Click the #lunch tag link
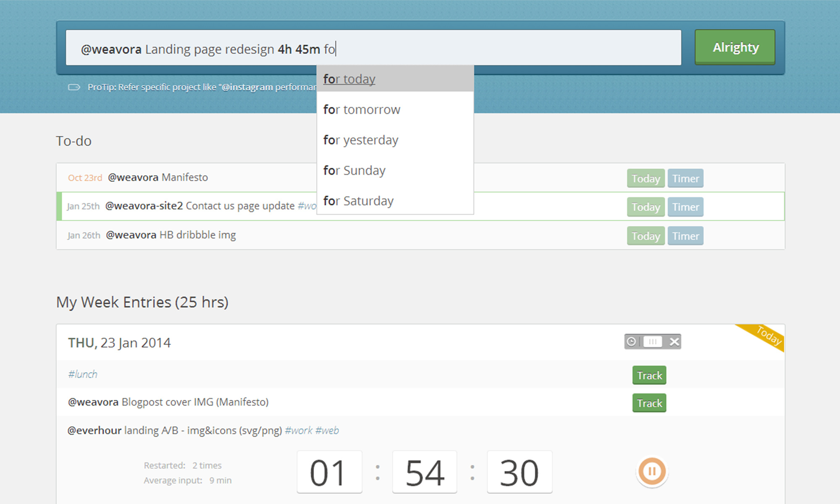 pyautogui.click(x=83, y=374)
